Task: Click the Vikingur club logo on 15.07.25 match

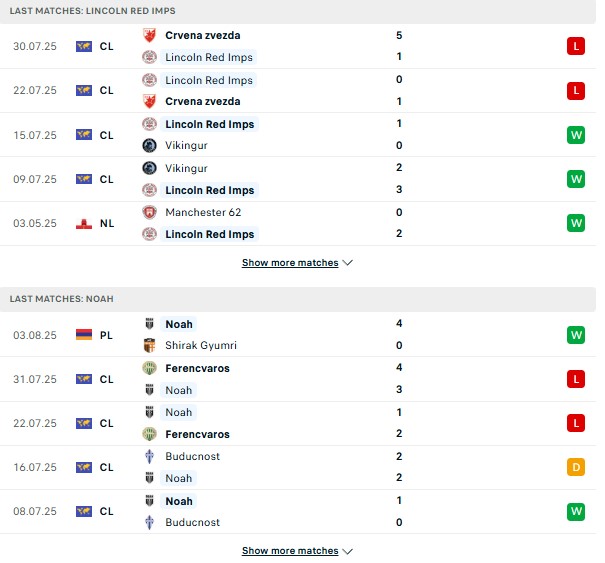Action: pyautogui.click(x=149, y=145)
